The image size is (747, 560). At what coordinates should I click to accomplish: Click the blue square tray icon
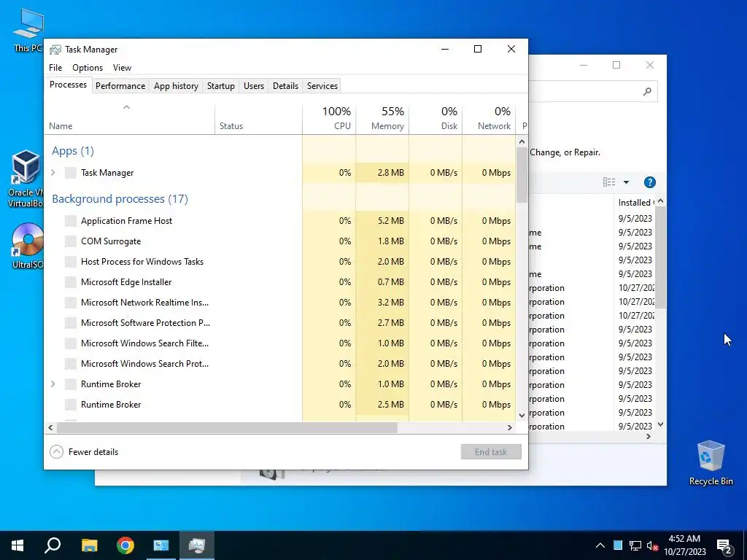coord(618,545)
